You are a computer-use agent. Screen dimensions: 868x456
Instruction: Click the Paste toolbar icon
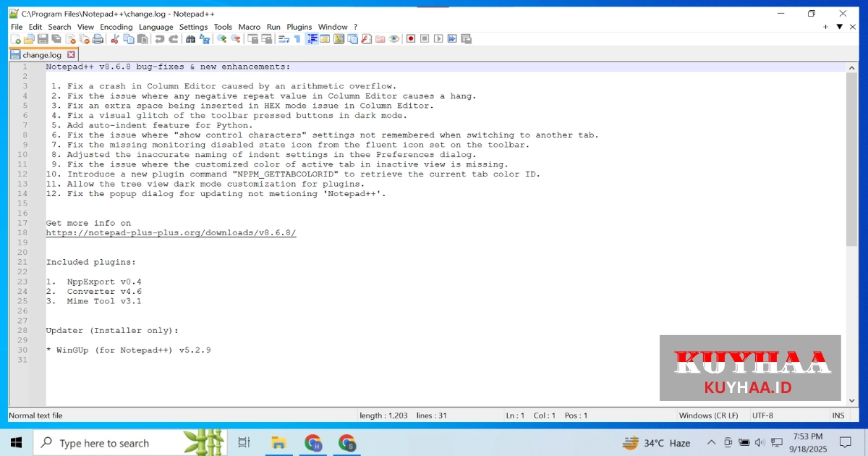click(142, 39)
